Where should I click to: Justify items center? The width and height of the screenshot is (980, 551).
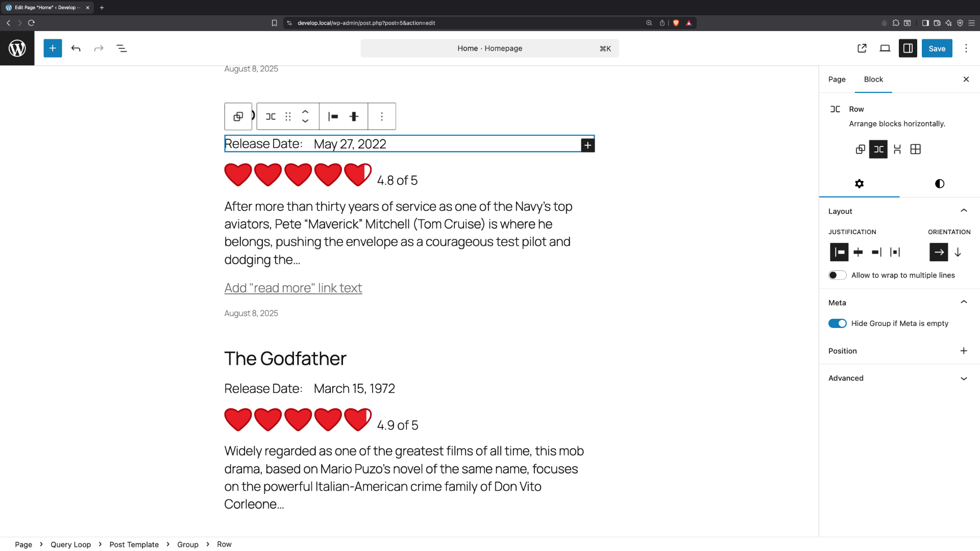pos(858,252)
